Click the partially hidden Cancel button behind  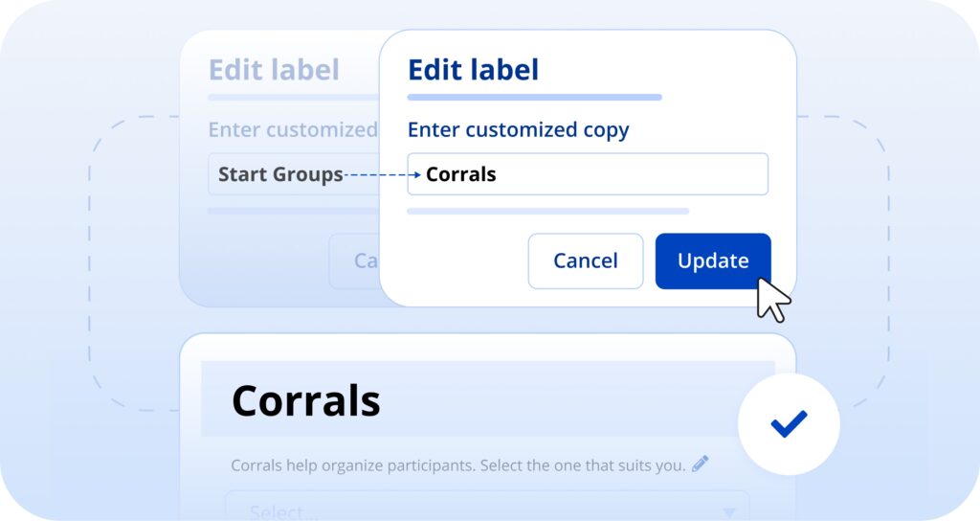[356, 260]
